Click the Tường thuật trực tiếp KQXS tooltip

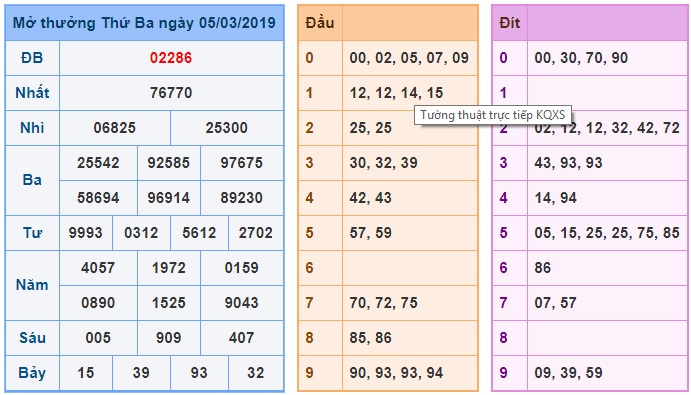[493, 115]
